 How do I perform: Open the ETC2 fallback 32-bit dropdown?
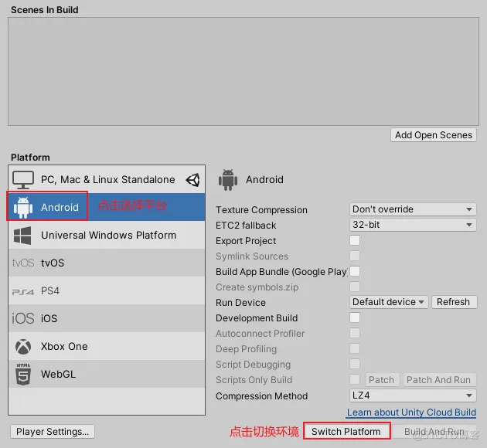click(x=413, y=225)
